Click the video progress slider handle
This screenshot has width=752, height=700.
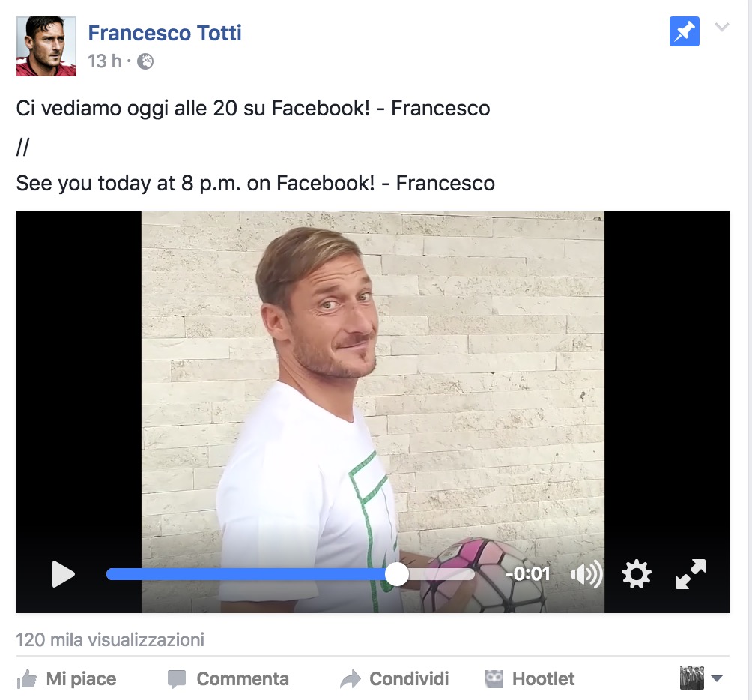[x=397, y=574]
